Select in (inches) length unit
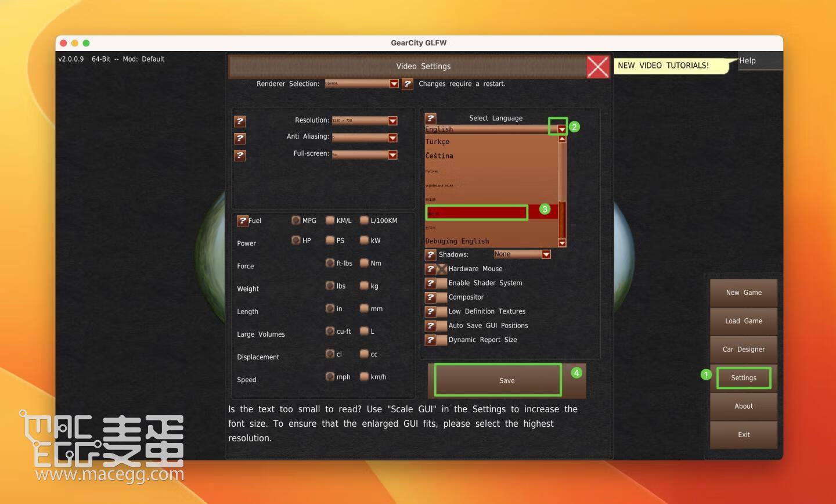836x504 pixels. (x=330, y=308)
